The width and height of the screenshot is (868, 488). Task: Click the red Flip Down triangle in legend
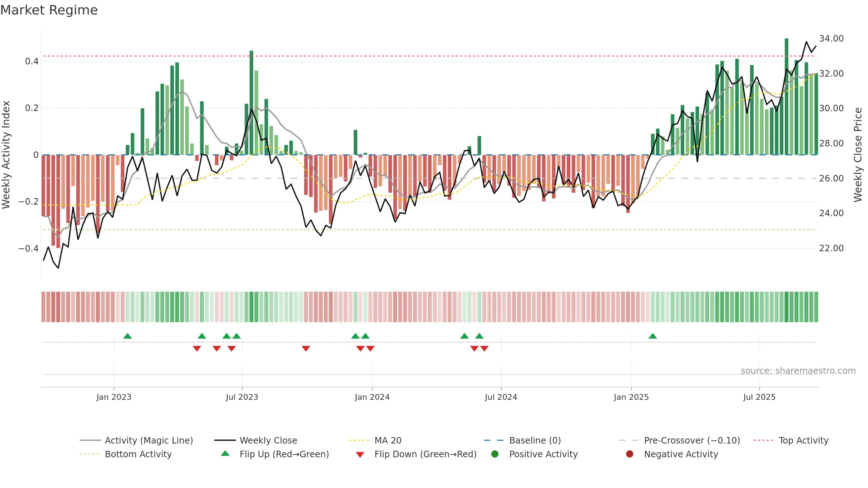pos(360,455)
